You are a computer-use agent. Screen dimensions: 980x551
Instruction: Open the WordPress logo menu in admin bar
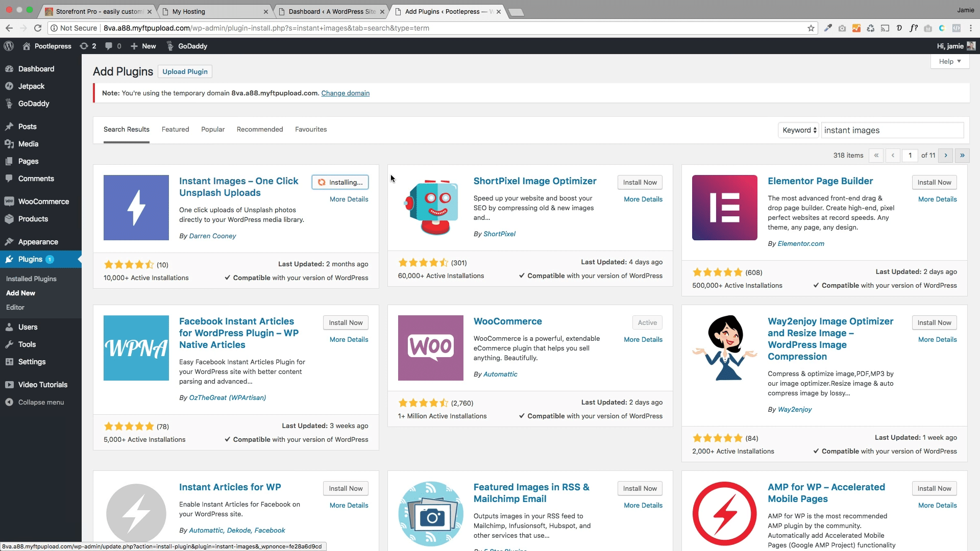pos(9,46)
